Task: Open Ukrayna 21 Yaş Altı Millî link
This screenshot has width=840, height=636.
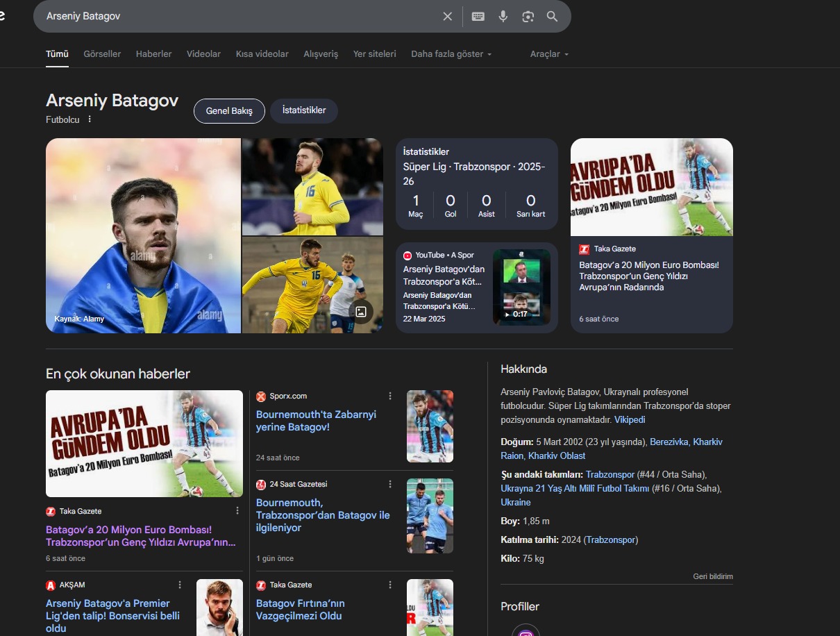Action: click(x=575, y=488)
